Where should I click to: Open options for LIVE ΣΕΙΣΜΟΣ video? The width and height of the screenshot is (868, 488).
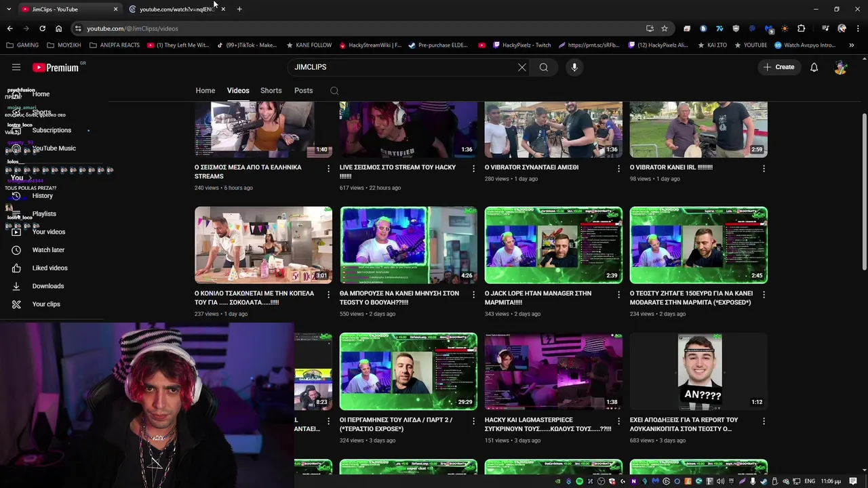point(474,168)
